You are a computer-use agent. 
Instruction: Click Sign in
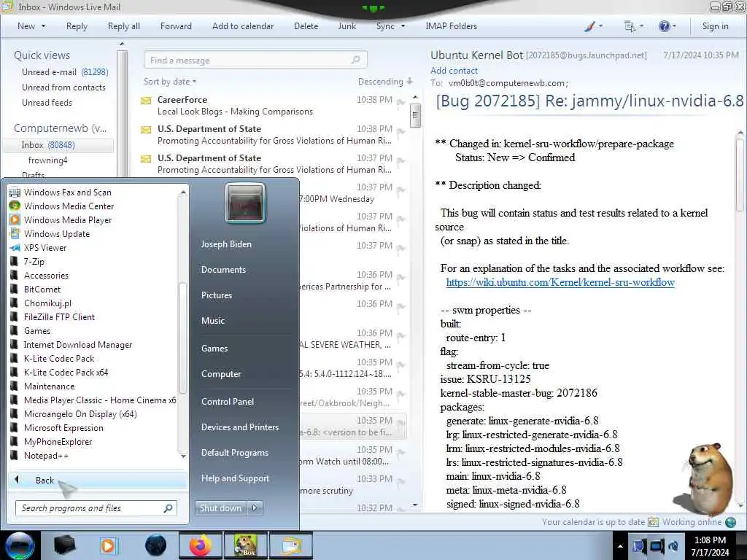(x=715, y=26)
